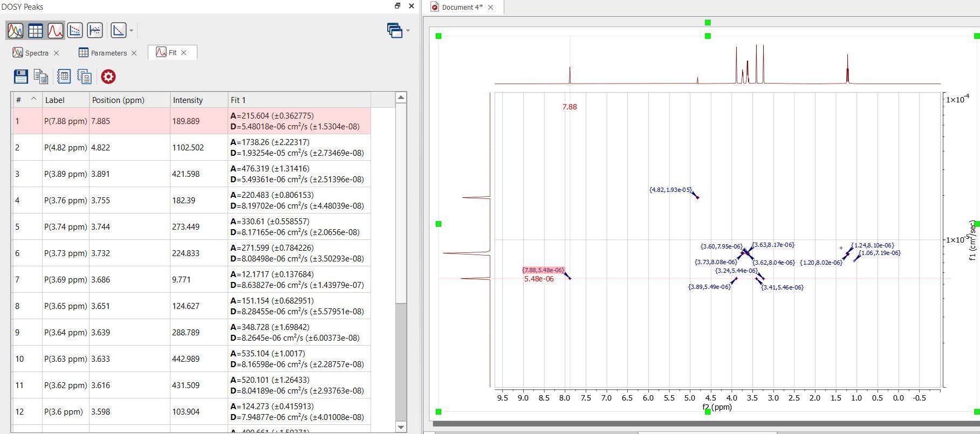Click the red 5.48e-06 crosshair label

[539, 279]
